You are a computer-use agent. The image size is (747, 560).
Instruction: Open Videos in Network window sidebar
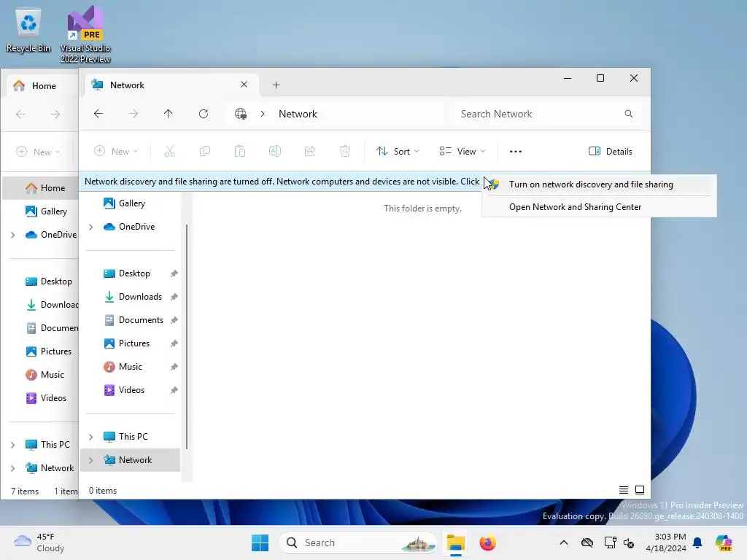(x=131, y=390)
